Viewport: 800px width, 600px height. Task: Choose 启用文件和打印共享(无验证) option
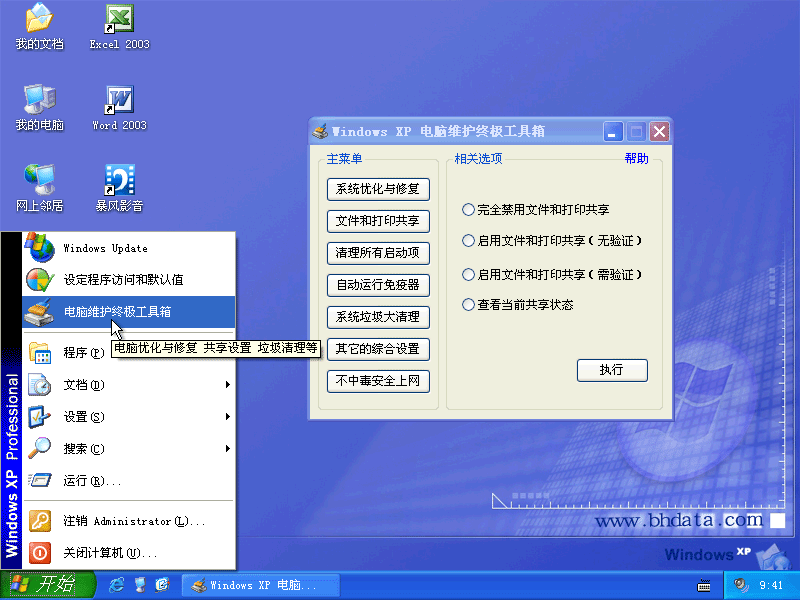pyautogui.click(x=468, y=241)
